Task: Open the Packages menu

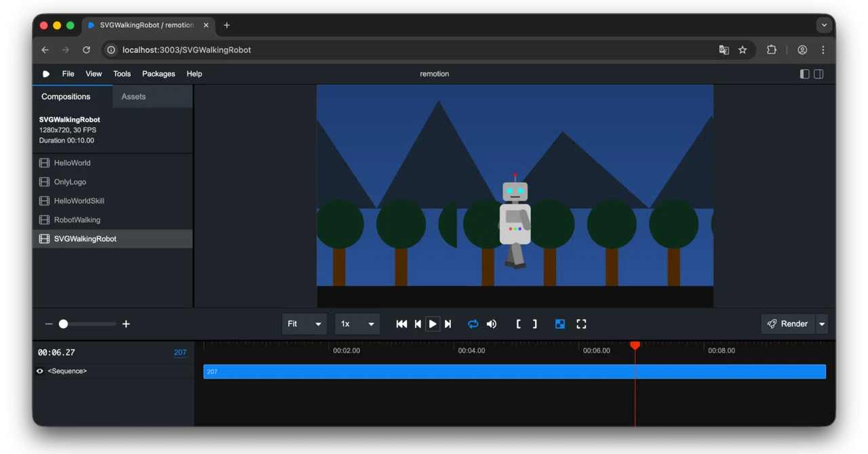Action: pyautogui.click(x=159, y=74)
